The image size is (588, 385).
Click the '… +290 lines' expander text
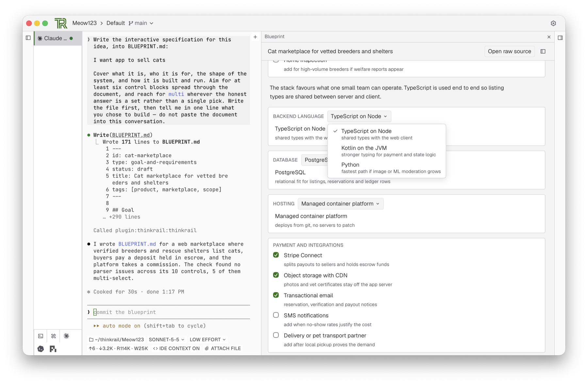(121, 217)
